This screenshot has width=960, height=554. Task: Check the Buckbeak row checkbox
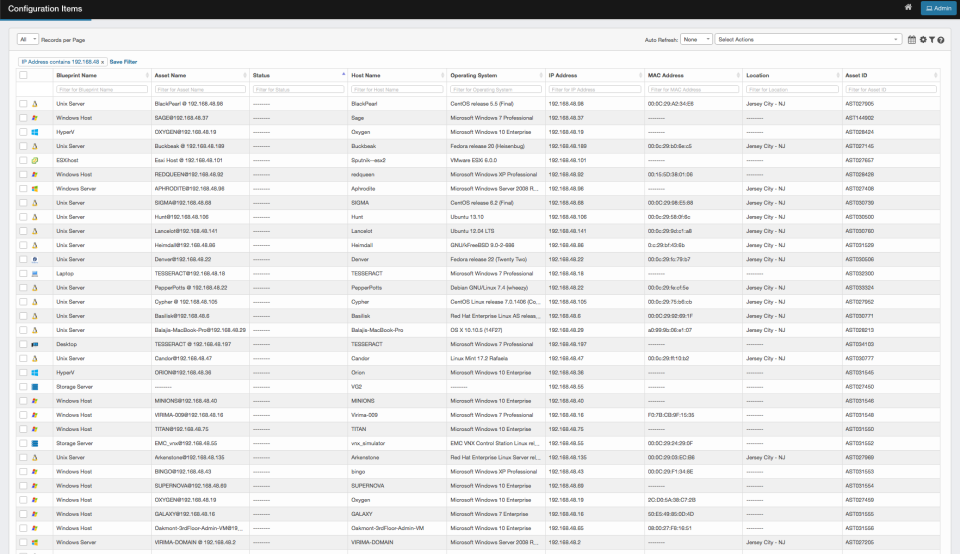[x=23, y=146]
